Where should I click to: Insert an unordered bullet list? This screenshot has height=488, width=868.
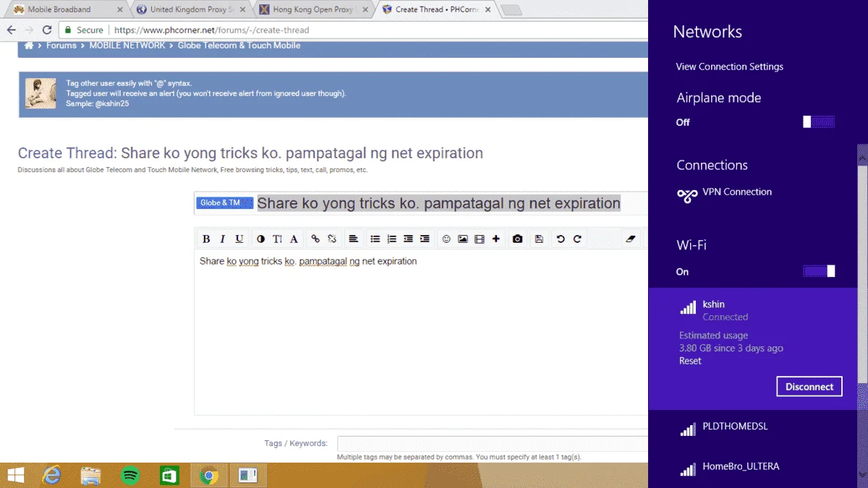point(375,239)
